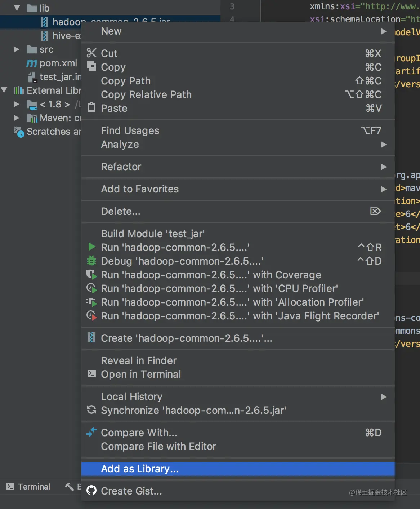Click the green Run play icon
Image resolution: width=420 pixels, height=509 pixels.
pos(92,247)
